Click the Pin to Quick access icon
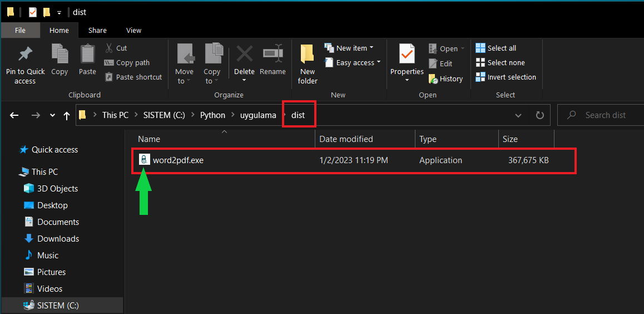Image resolution: width=644 pixels, height=314 pixels. [x=25, y=55]
